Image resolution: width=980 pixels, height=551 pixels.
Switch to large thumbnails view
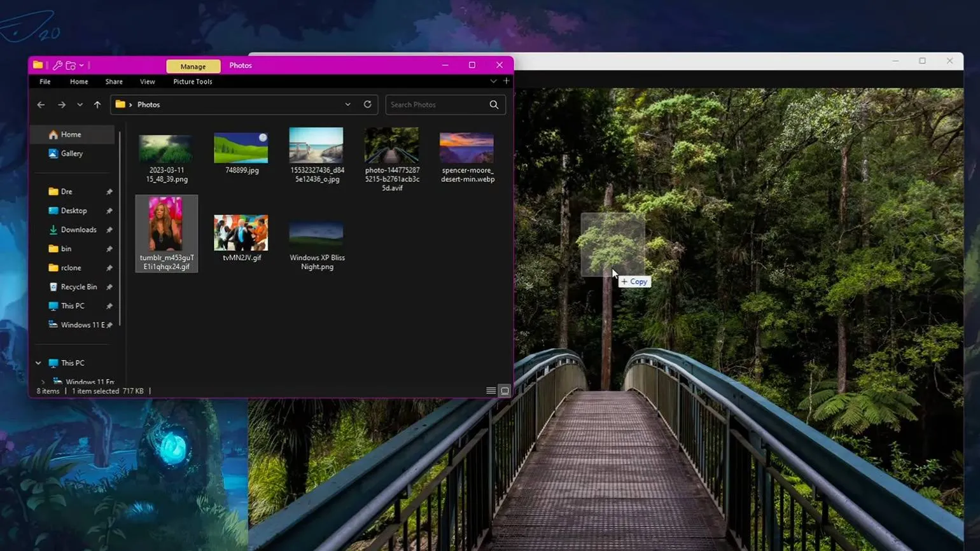(x=505, y=391)
